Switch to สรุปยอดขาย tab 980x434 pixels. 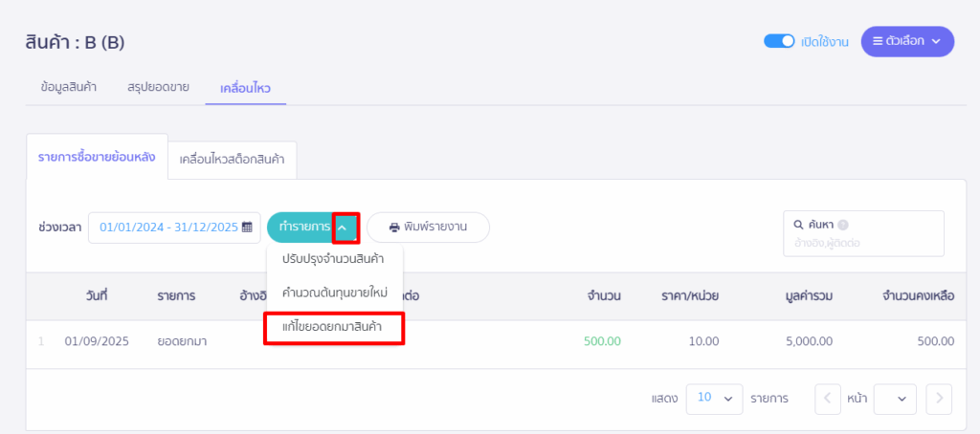(158, 87)
